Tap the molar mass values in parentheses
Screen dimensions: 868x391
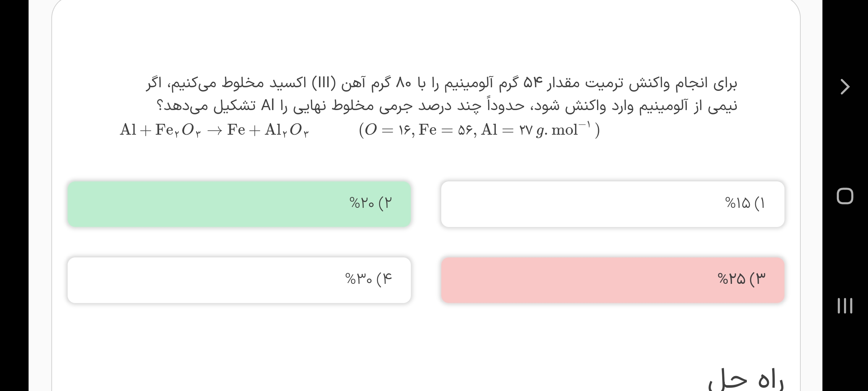[479, 130]
